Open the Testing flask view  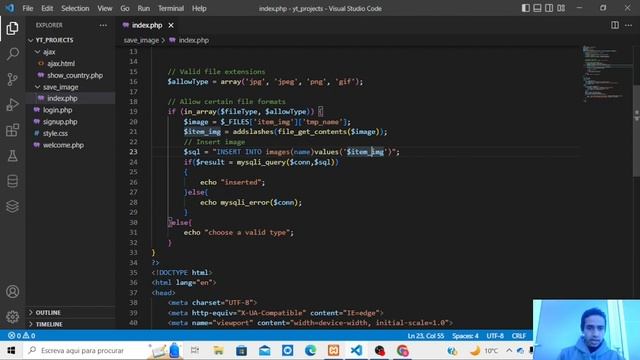click(12, 156)
